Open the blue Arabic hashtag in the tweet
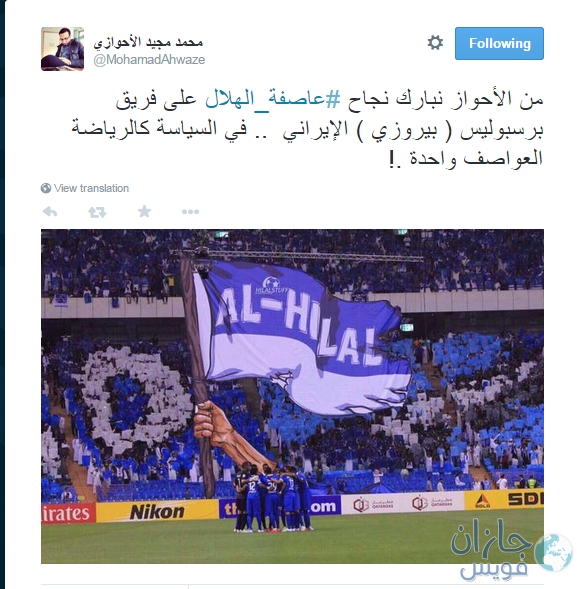This screenshot has width=577, height=589. point(273,100)
